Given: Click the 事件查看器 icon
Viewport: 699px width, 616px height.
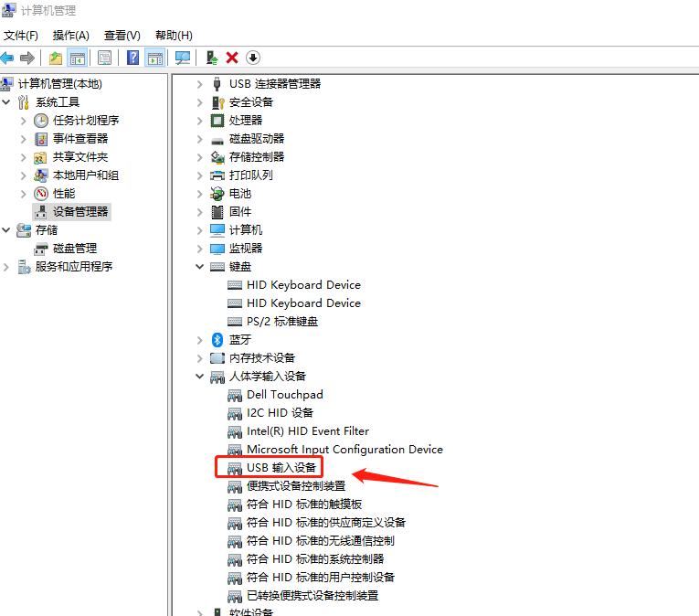Looking at the screenshot, I should coord(40,139).
